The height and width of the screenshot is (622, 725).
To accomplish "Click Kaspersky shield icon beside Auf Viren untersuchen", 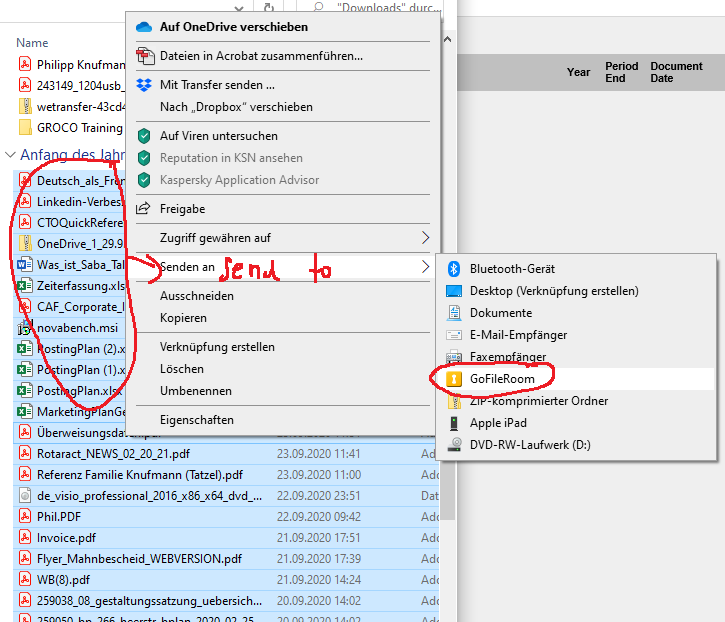I will point(144,136).
